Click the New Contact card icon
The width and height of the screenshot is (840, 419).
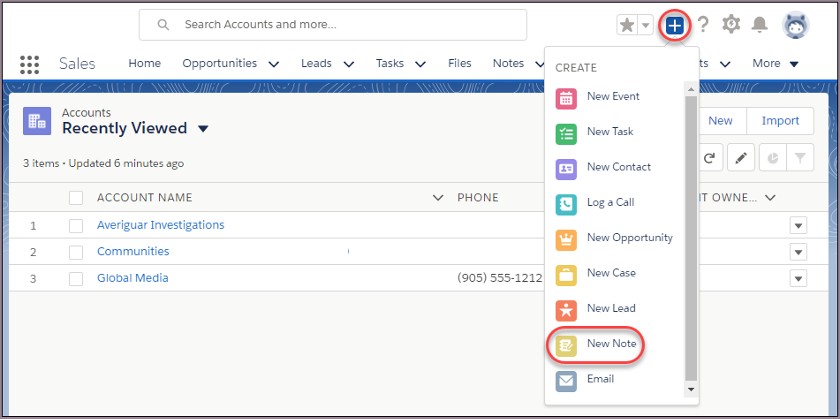pos(566,169)
